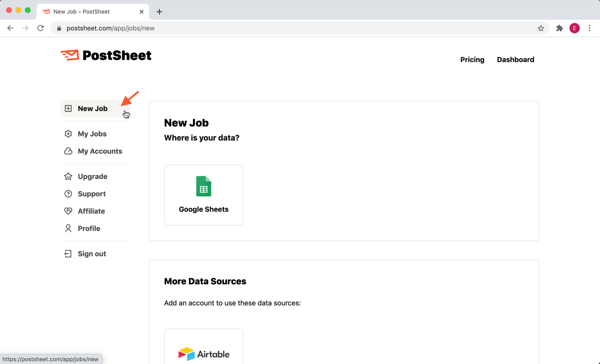Select Google Sheets as data source
Viewport: 600px width, 364px height.
tap(204, 195)
